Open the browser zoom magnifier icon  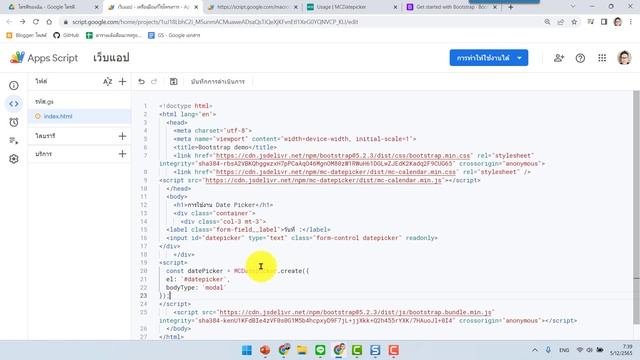click(x=547, y=22)
